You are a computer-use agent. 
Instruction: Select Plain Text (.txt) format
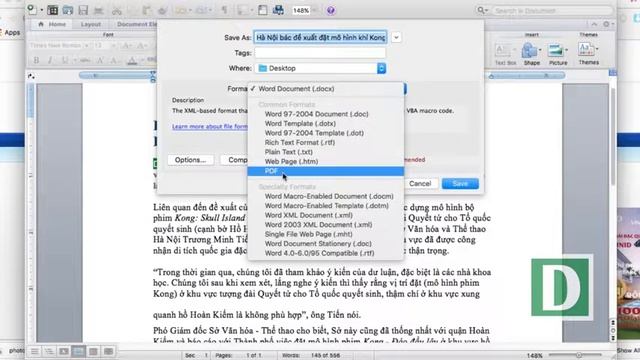point(326,152)
